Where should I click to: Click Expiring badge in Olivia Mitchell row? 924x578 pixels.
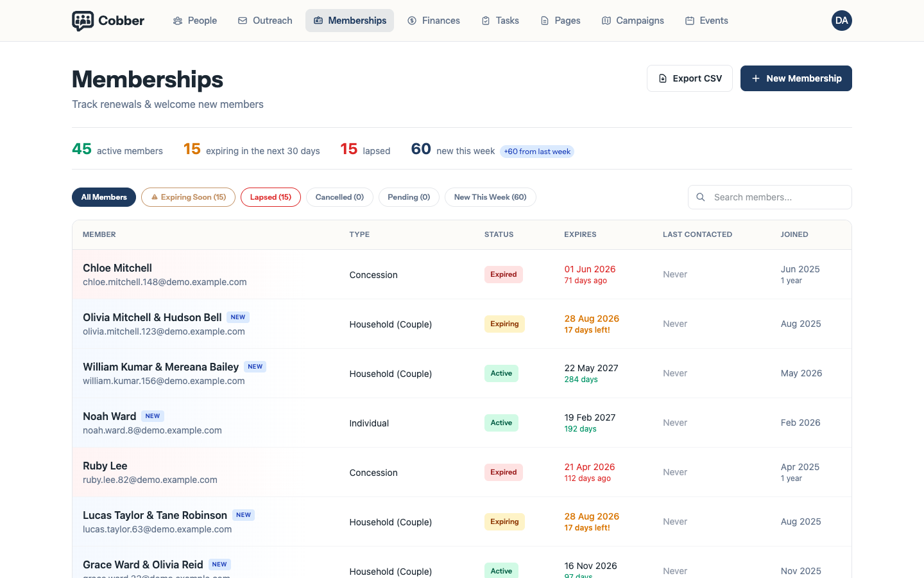click(x=504, y=324)
